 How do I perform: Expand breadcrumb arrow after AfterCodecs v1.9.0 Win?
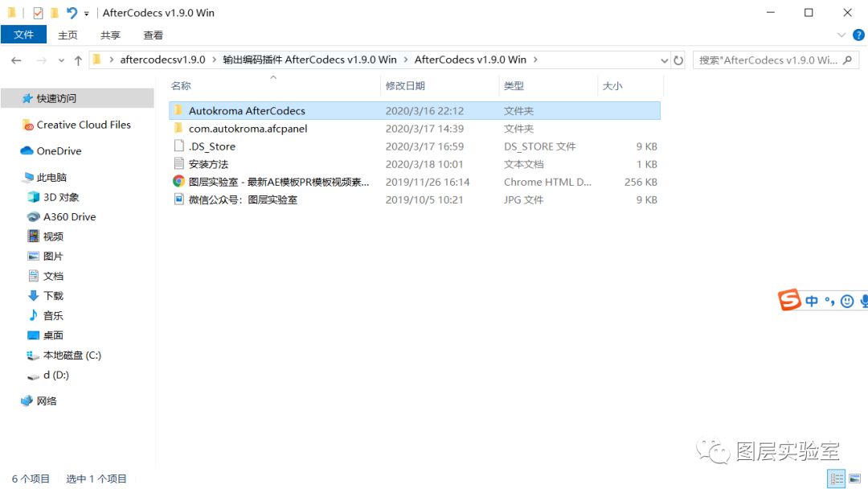535,60
